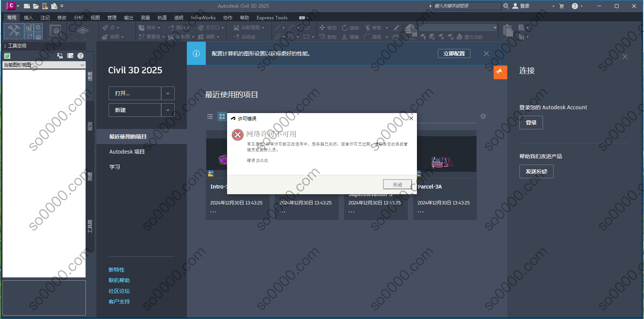Open the 客户支持 link

tap(119, 302)
